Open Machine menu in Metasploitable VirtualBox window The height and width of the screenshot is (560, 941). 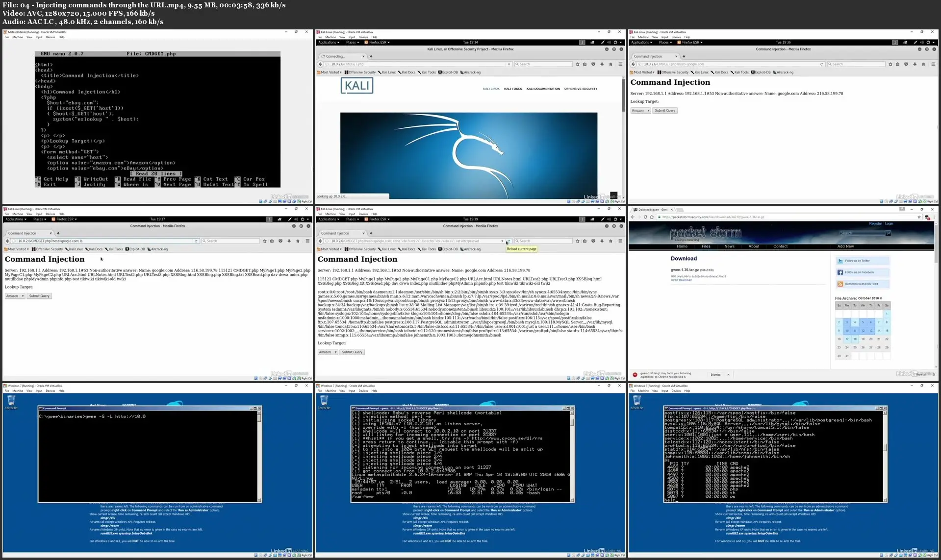(18, 37)
